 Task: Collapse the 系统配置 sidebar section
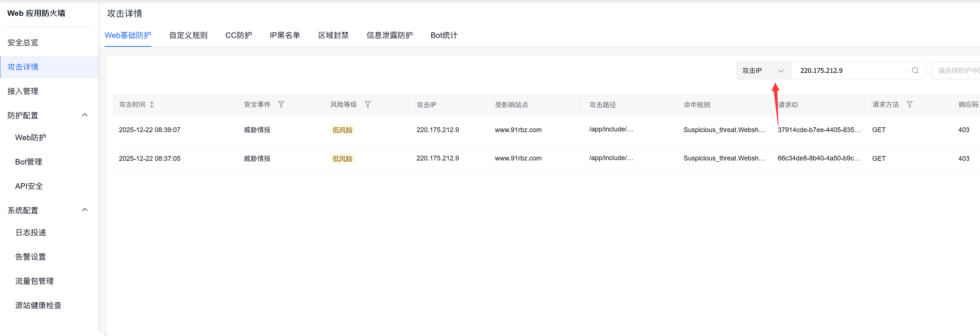(x=84, y=209)
